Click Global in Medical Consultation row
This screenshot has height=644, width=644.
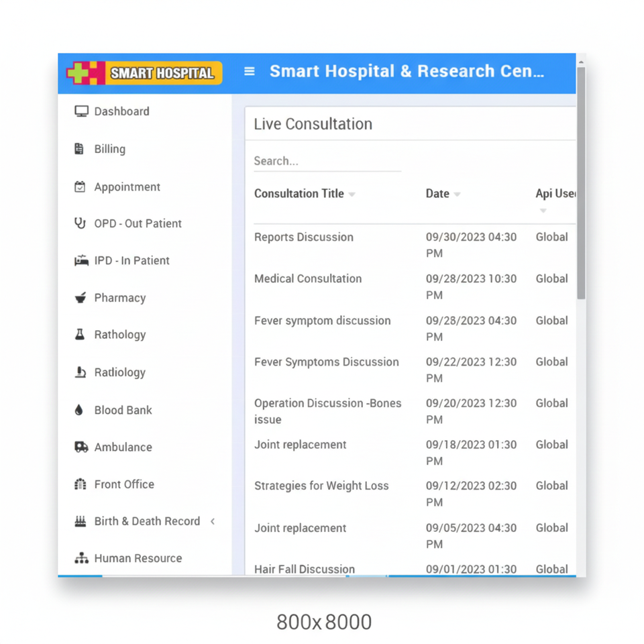551,278
